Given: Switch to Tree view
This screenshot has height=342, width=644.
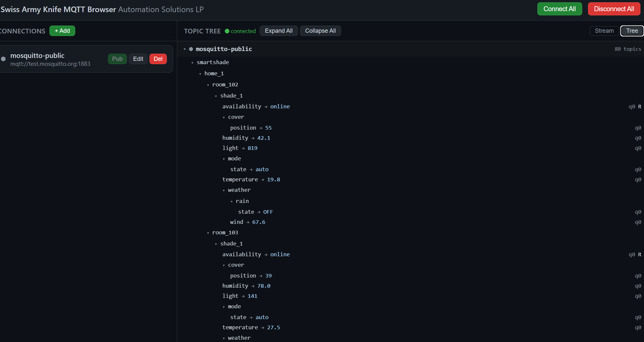Looking at the screenshot, I should pos(632,31).
